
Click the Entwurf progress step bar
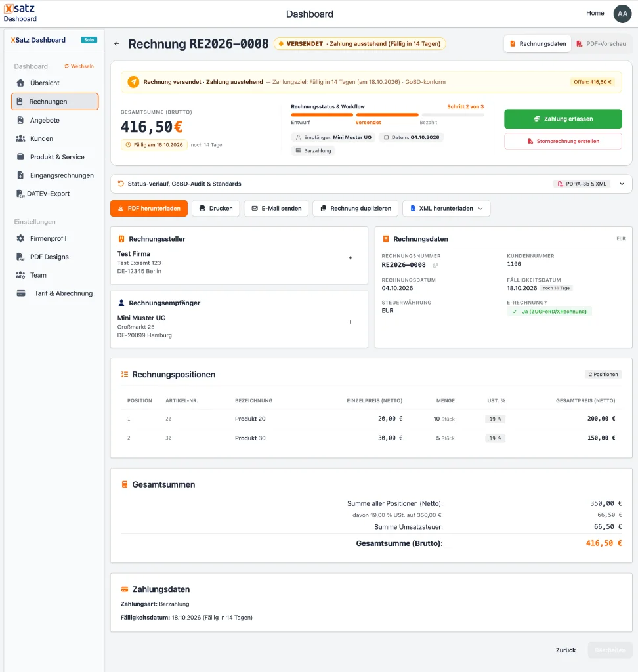(x=322, y=115)
